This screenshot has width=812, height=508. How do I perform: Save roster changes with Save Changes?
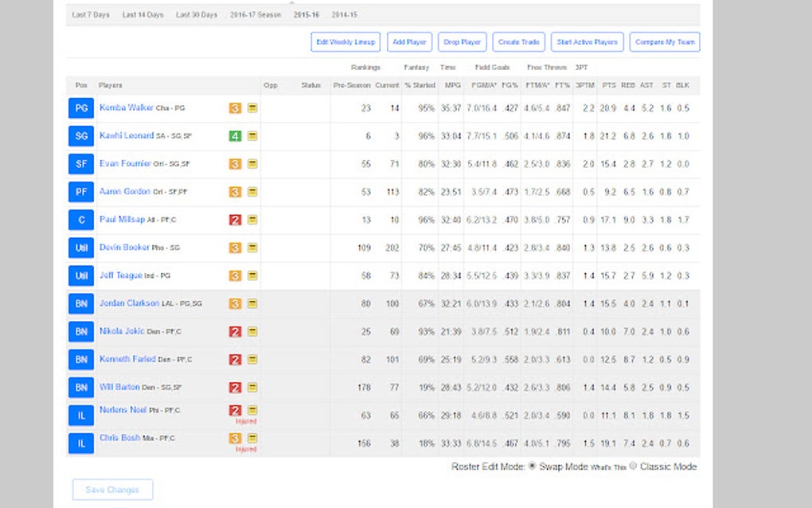click(111, 490)
